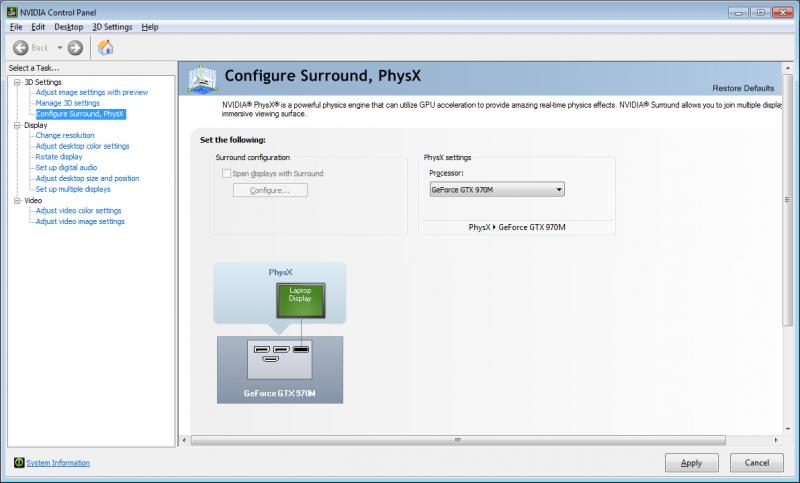Open the 3D Settings menu
This screenshot has width=800, height=483.
(x=112, y=27)
